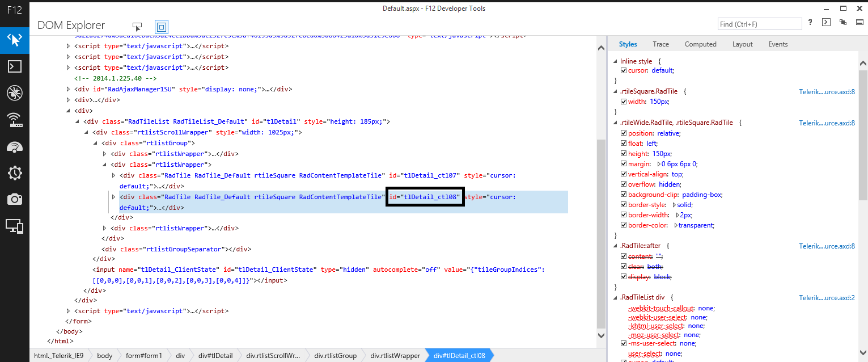Activate the Select element pointer icon
Screen dimensions: 868x362
pos(137,27)
